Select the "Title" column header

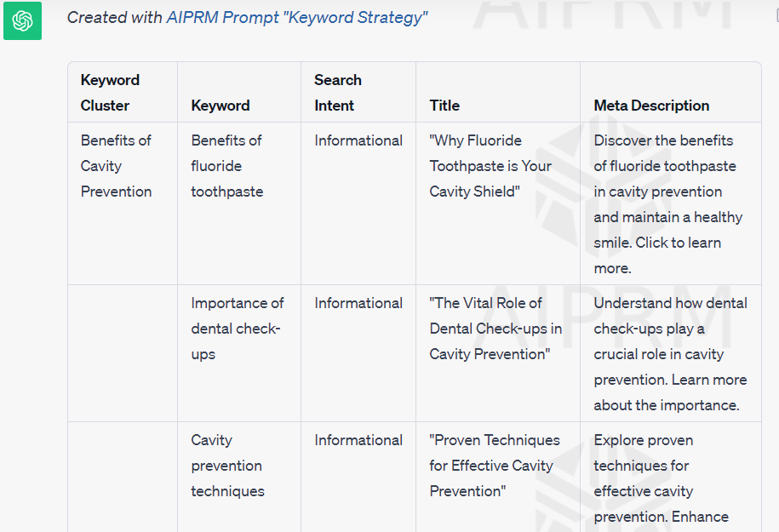point(444,106)
